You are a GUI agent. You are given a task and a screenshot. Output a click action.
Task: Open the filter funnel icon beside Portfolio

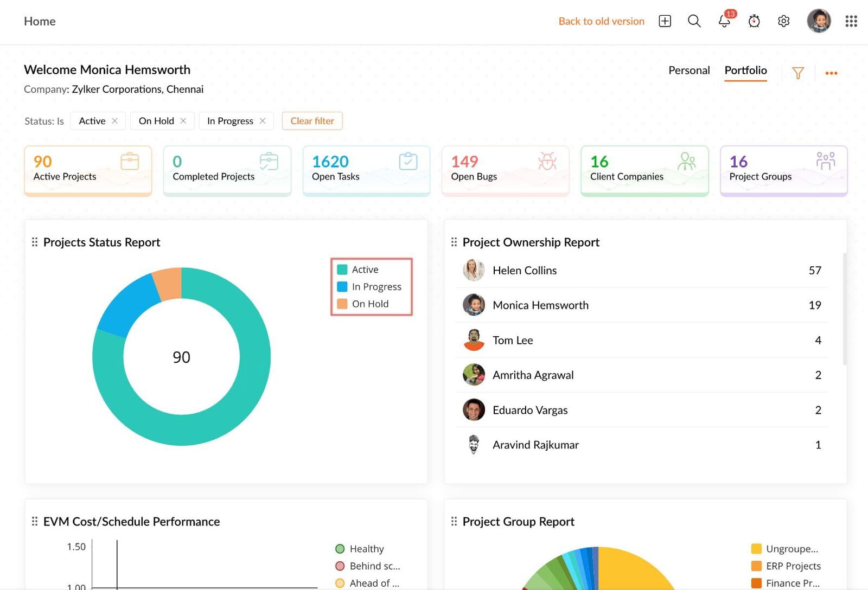point(798,73)
